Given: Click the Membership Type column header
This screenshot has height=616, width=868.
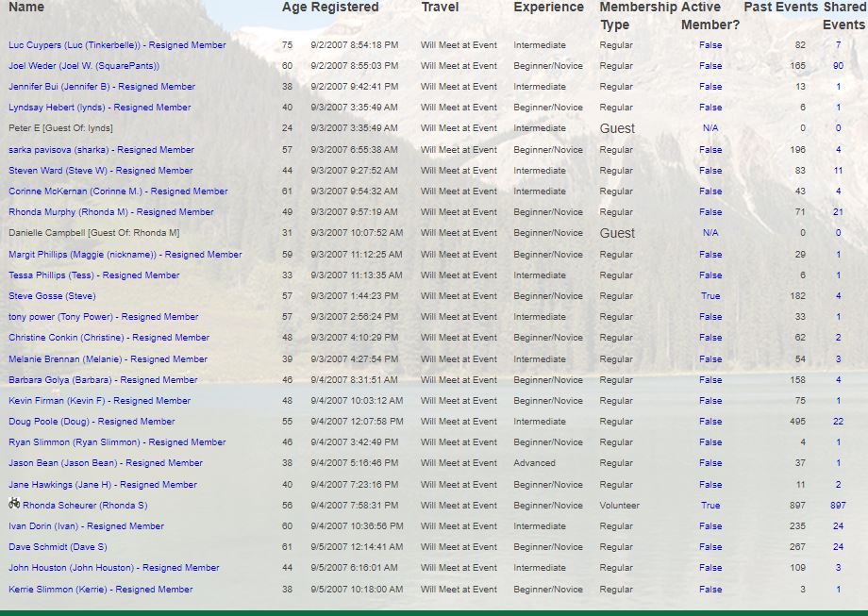Looking at the screenshot, I should click(x=639, y=15).
